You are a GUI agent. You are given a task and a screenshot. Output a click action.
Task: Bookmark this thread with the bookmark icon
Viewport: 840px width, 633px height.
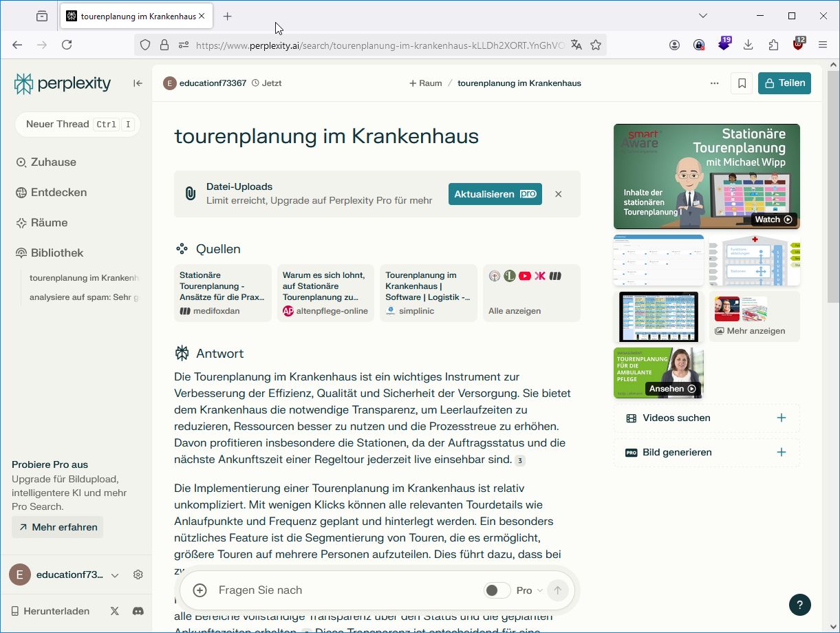coord(742,83)
